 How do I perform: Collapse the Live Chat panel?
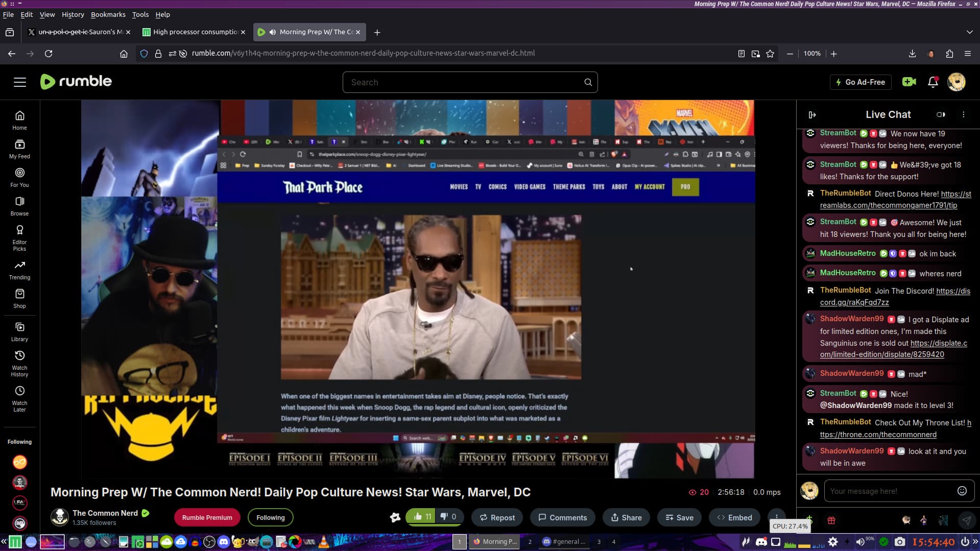pyautogui.click(x=812, y=115)
